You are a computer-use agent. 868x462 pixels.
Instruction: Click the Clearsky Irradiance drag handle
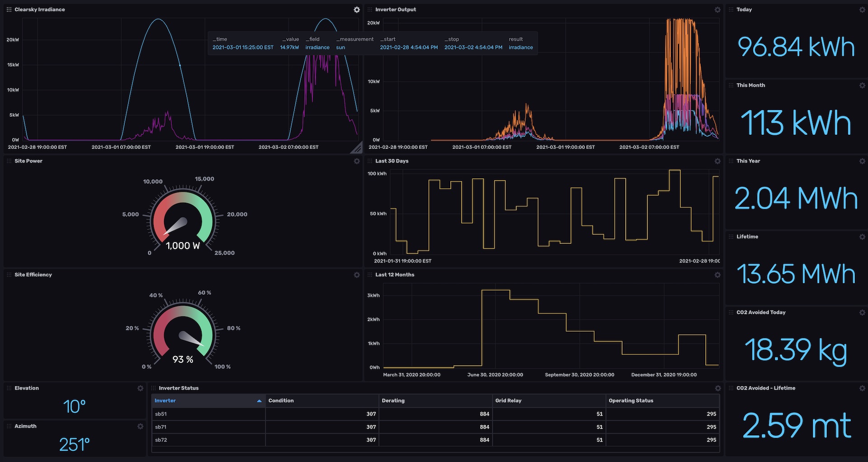pos(9,10)
